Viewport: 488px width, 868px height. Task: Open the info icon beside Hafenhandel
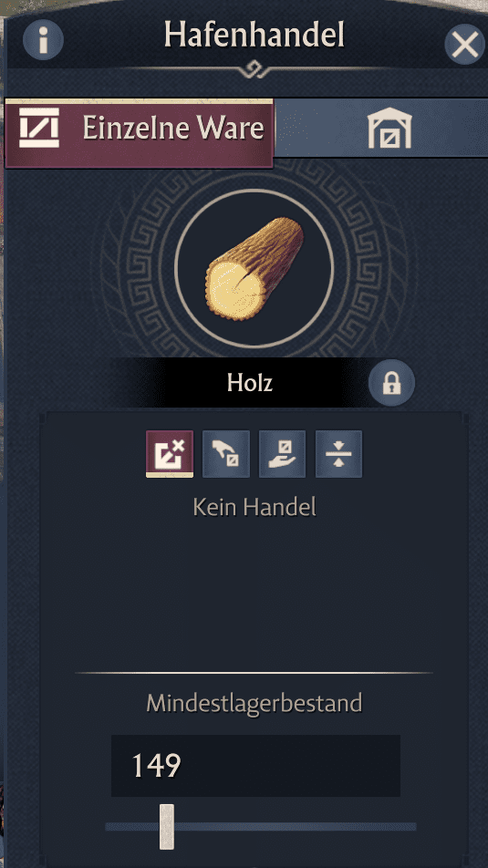pyautogui.click(x=43, y=39)
